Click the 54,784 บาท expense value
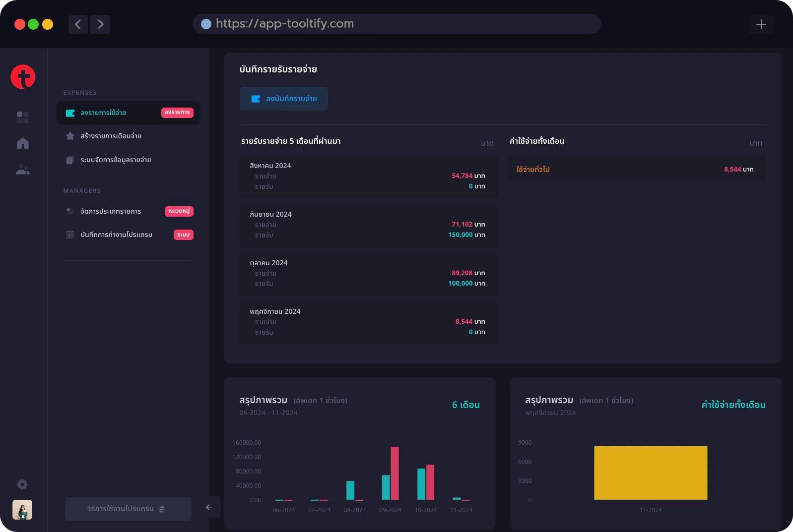The width and height of the screenshot is (793, 532). 468,176
